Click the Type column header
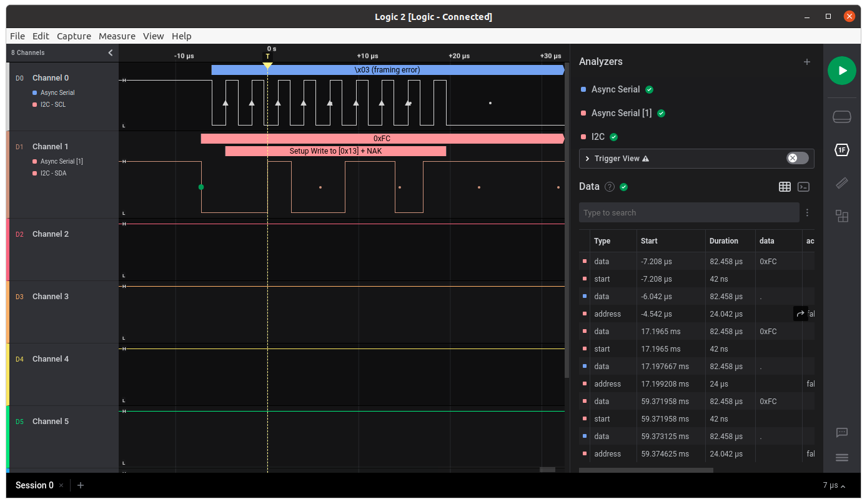 click(602, 241)
